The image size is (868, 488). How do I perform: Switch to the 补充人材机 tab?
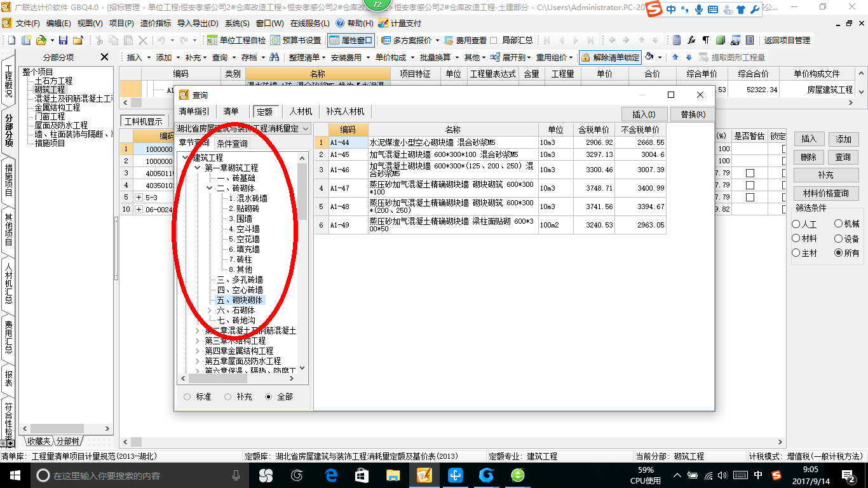tap(345, 111)
